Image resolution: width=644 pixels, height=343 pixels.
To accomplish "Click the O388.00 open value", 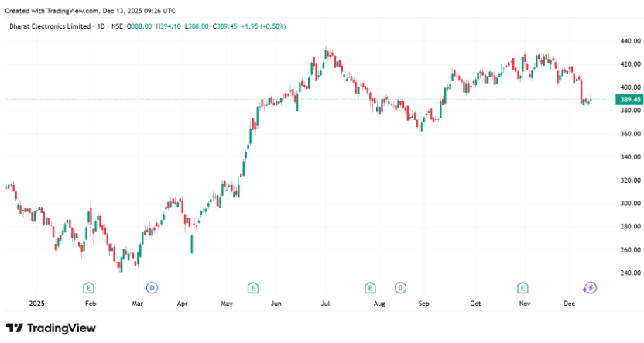I will pyautogui.click(x=140, y=26).
